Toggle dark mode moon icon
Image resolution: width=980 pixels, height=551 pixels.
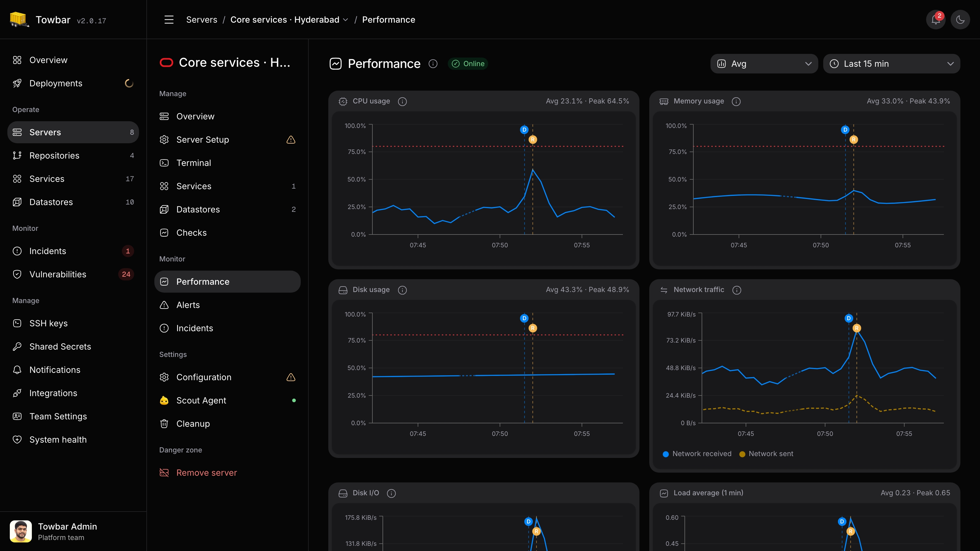(960, 20)
